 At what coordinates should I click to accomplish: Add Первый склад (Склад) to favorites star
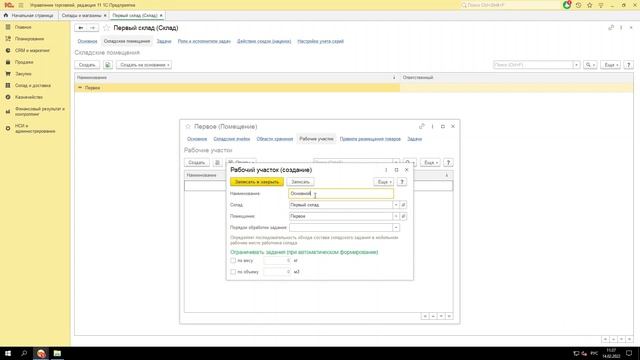click(x=107, y=28)
